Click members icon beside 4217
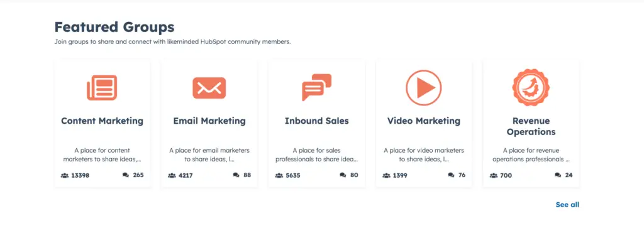This screenshot has width=644, height=228. (x=172, y=175)
